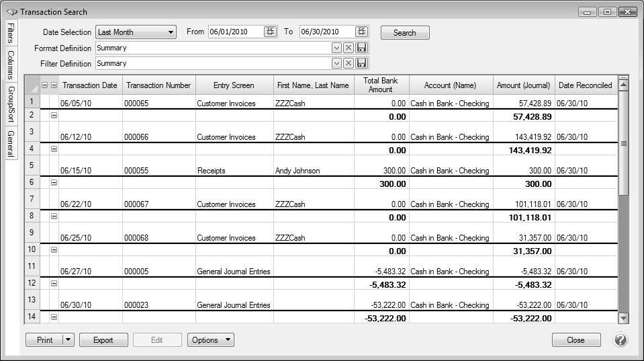Click the Search button

point(404,32)
